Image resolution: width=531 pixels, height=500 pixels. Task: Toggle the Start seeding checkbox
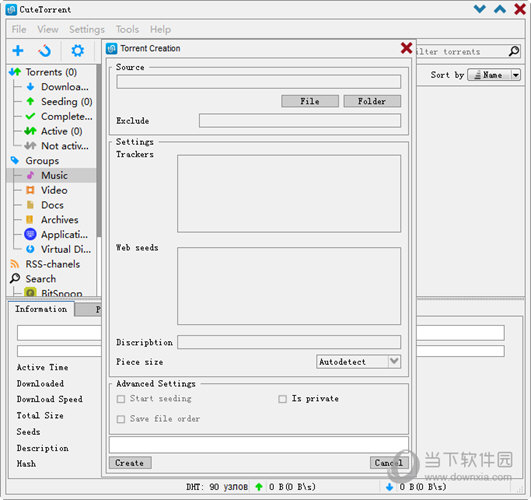(121, 399)
